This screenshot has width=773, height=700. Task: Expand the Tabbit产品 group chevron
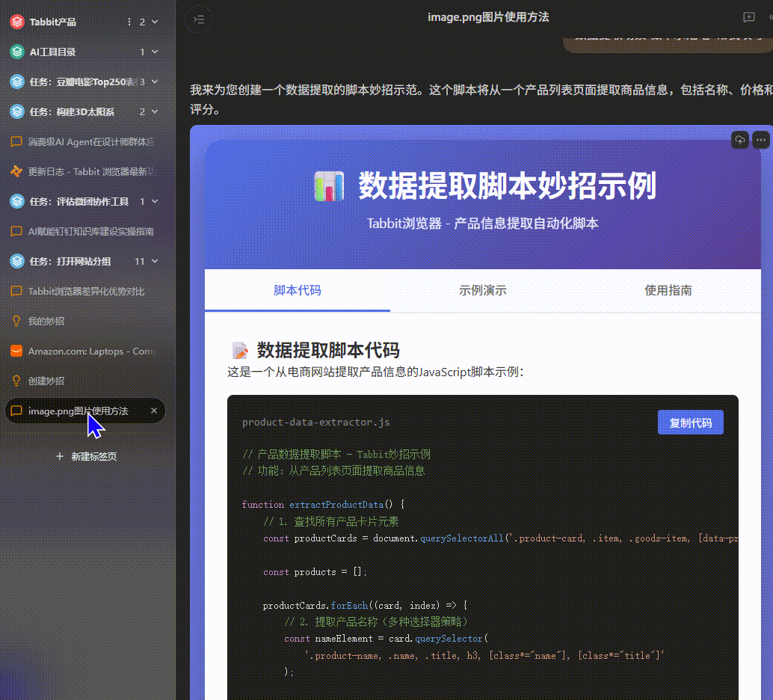tap(155, 22)
